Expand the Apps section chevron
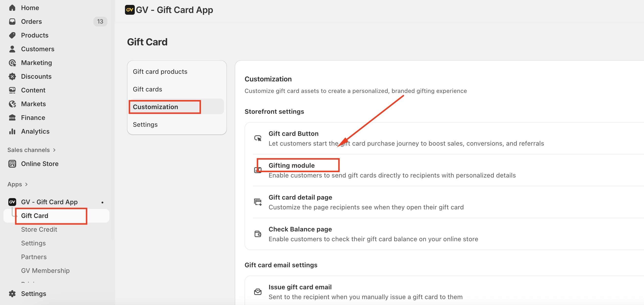The image size is (644, 305). point(26,184)
